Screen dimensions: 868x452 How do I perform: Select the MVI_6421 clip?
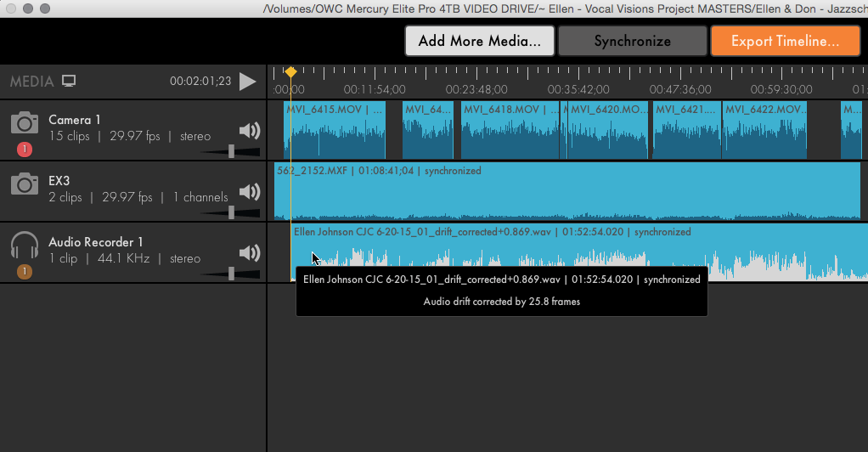click(x=687, y=131)
